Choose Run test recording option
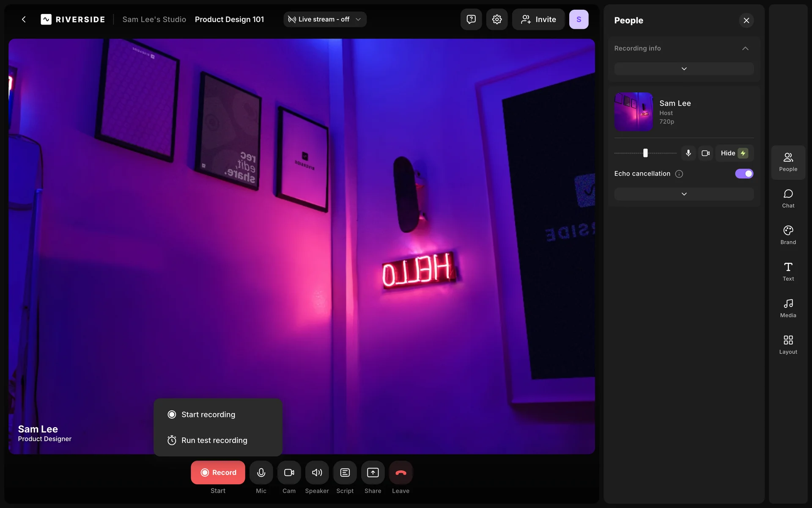 click(x=214, y=440)
